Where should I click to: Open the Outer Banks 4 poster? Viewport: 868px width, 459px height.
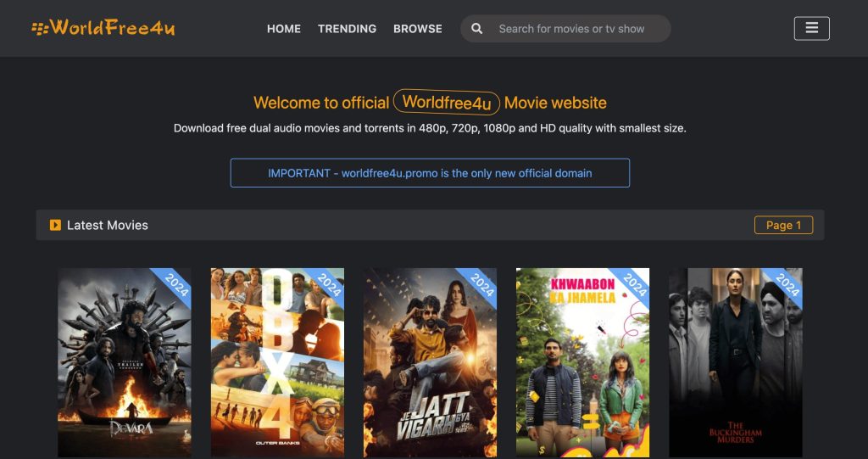tap(277, 362)
